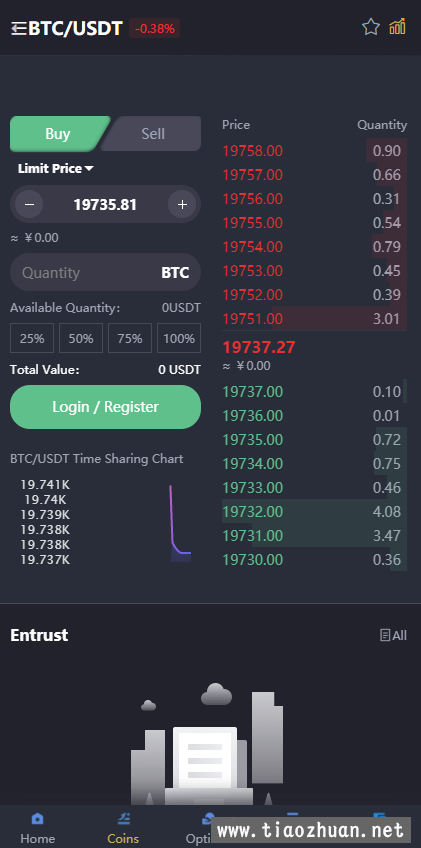Screen dimensions: 421x848
Task: Focus the Quantity BTC input field
Action: [x=106, y=273]
